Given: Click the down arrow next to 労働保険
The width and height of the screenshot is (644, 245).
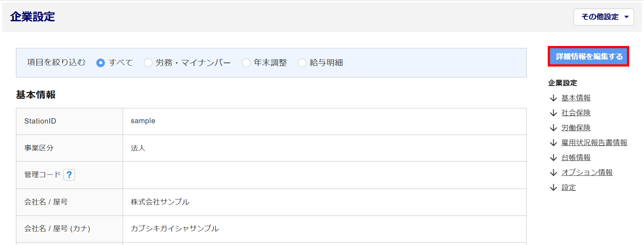Looking at the screenshot, I should coord(554,128).
